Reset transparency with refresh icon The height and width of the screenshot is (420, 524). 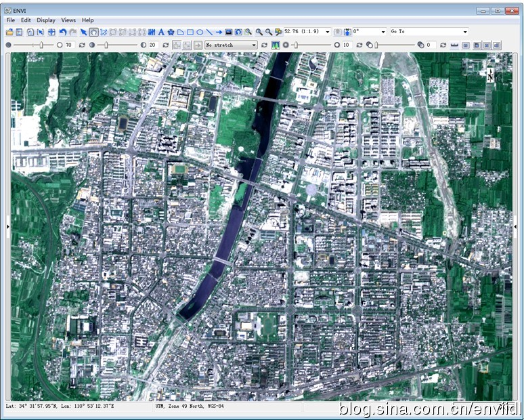(x=443, y=45)
